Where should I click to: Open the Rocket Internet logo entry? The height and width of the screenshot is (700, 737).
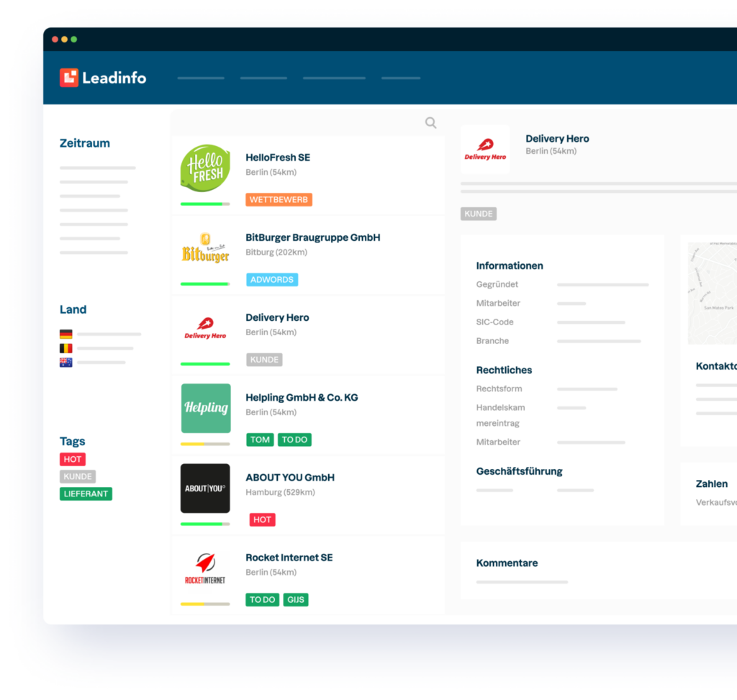tap(205, 568)
